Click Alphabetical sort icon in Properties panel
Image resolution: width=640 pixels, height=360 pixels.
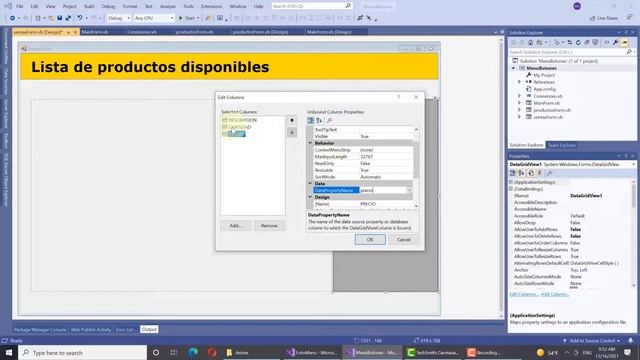[521, 173]
